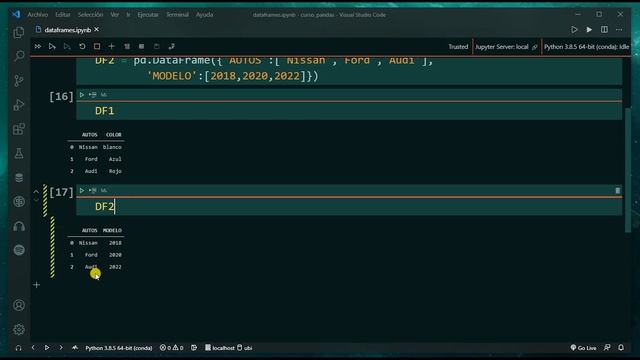Viewport: 640px width, 360px height.
Task: Select the dataframes.ipynb tab
Action: click(67, 30)
